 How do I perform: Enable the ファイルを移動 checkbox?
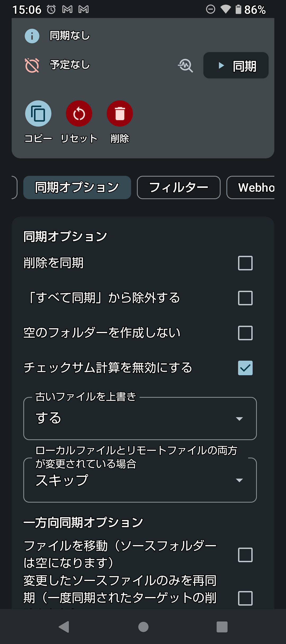pos(245,555)
